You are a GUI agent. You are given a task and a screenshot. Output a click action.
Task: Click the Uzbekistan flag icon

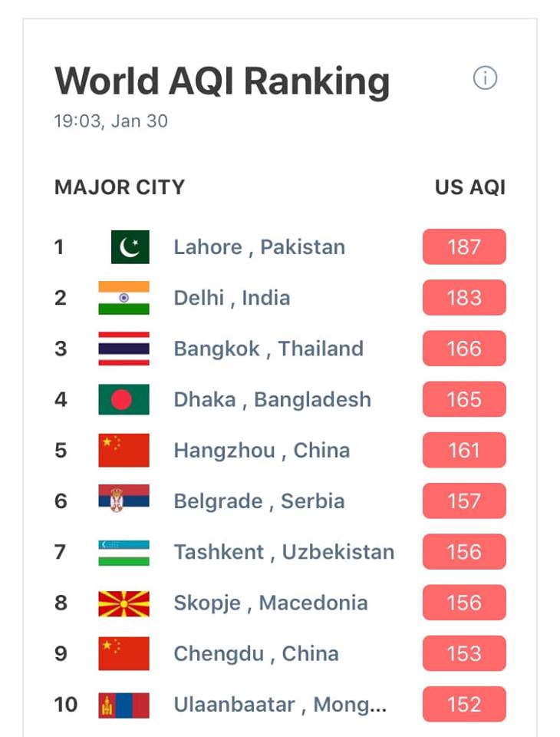[x=124, y=552]
